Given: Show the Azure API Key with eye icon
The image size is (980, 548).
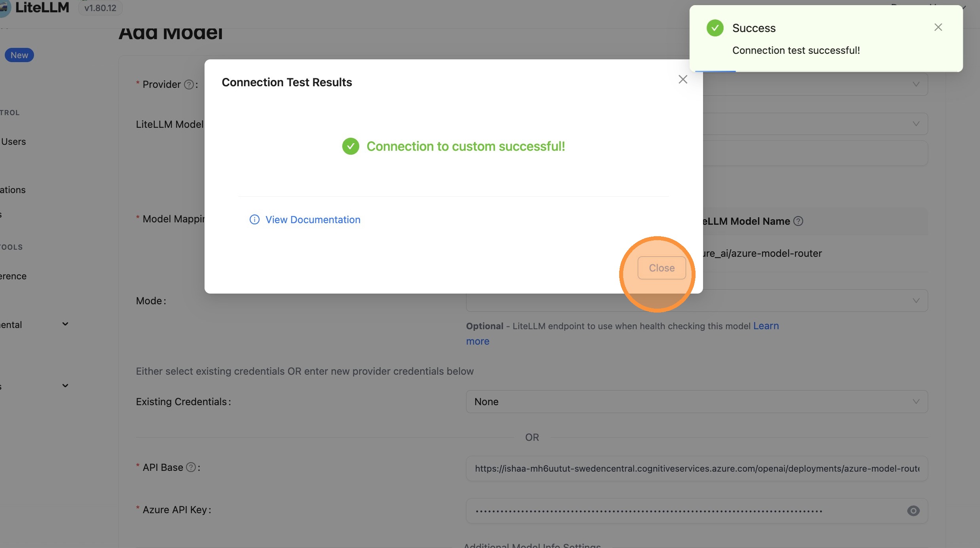Looking at the screenshot, I should [913, 511].
